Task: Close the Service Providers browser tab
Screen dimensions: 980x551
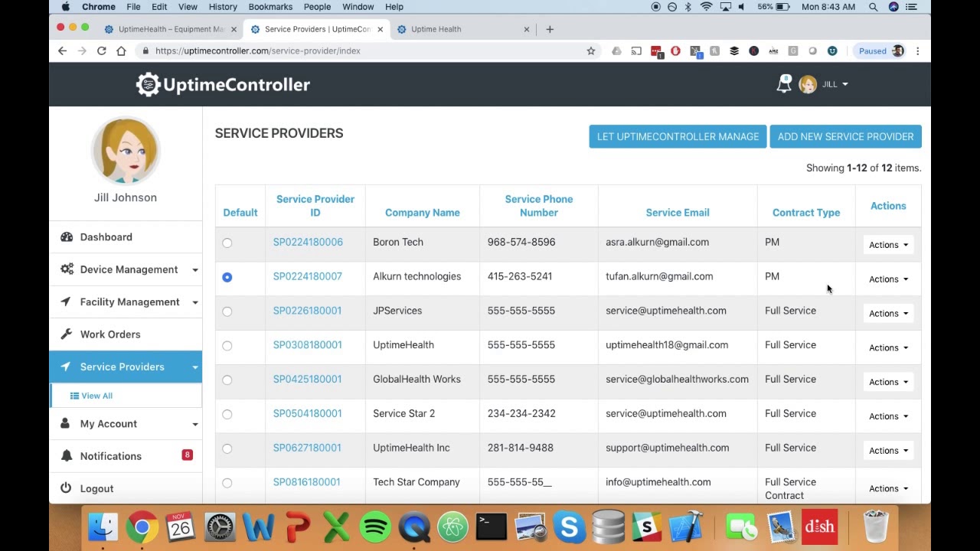Action: 380,29
